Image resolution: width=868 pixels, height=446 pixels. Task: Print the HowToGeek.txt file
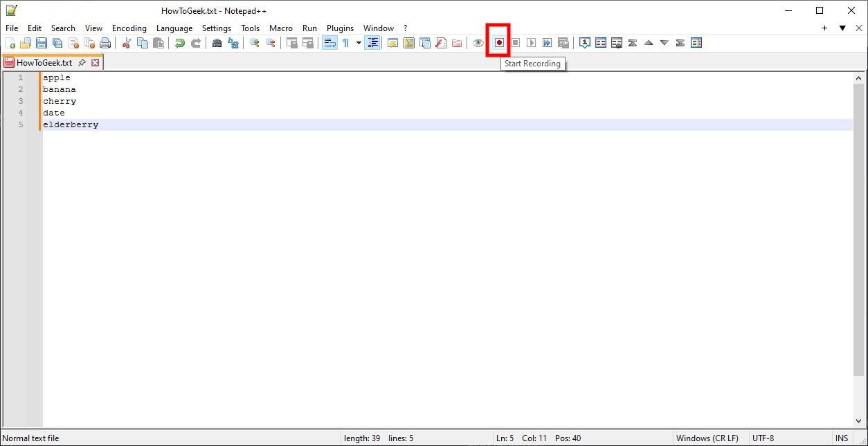(x=105, y=42)
